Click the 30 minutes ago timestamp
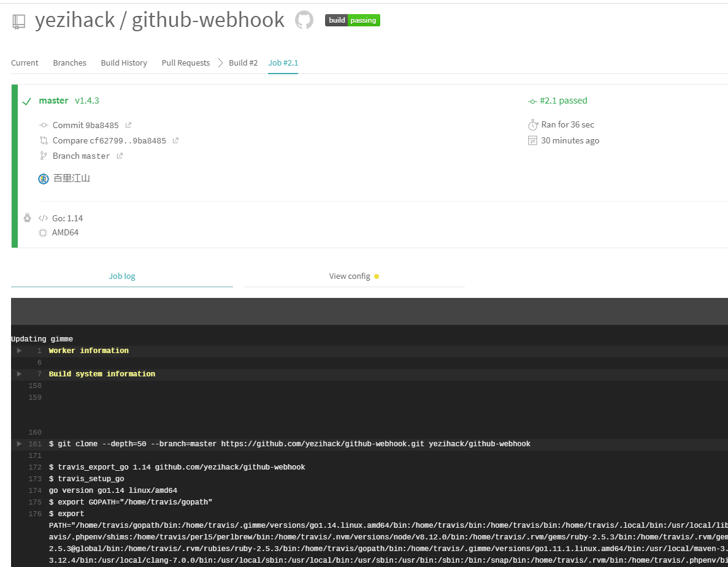728x567 pixels. click(x=570, y=140)
